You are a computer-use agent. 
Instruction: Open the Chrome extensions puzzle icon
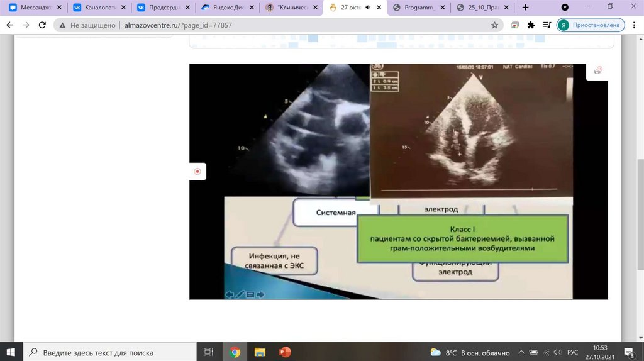pyautogui.click(x=531, y=25)
